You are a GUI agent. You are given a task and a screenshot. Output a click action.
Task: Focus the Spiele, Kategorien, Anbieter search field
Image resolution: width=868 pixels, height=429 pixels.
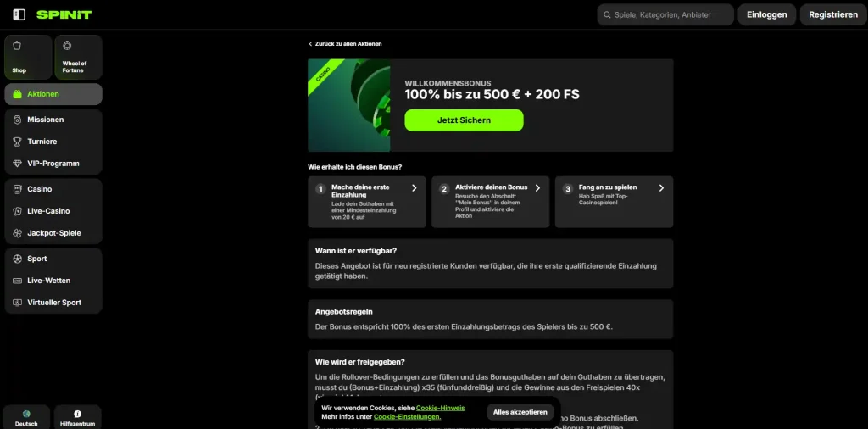point(665,15)
